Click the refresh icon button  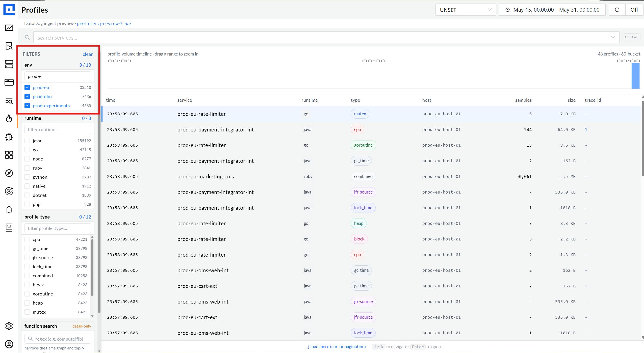(x=617, y=10)
